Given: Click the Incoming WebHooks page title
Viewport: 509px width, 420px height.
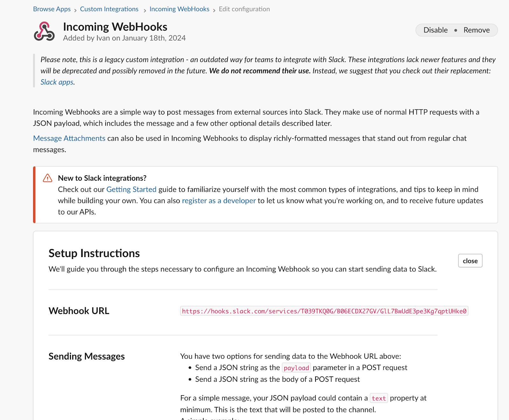Looking at the screenshot, I should tap(115, 27).
